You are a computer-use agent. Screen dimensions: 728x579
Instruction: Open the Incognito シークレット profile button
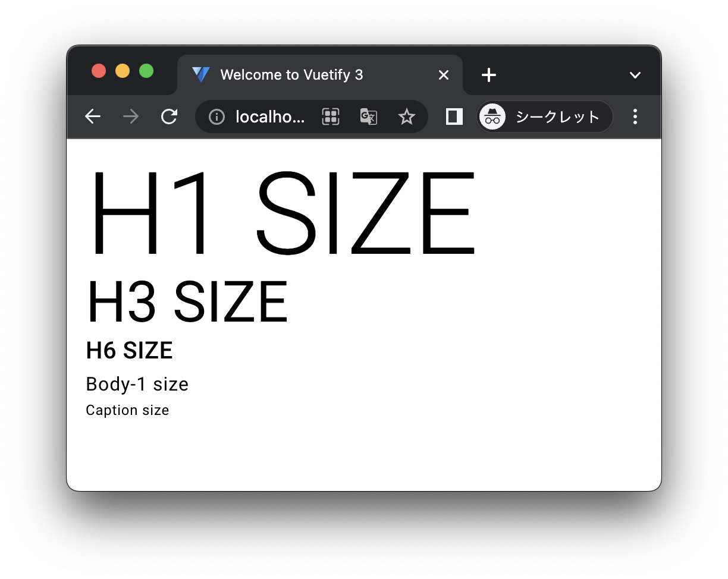tap(545, 117)
